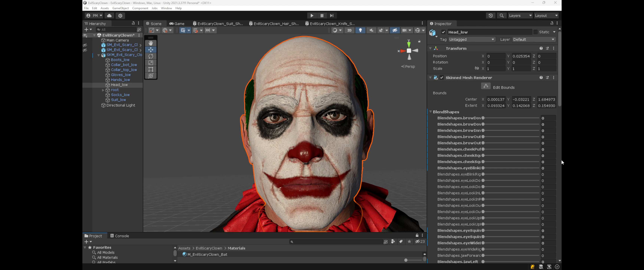
Task: Collapse SKM_Evil_Scary_Clo hierarchy node
Action: pyautogui.click(x=98, y=55)
